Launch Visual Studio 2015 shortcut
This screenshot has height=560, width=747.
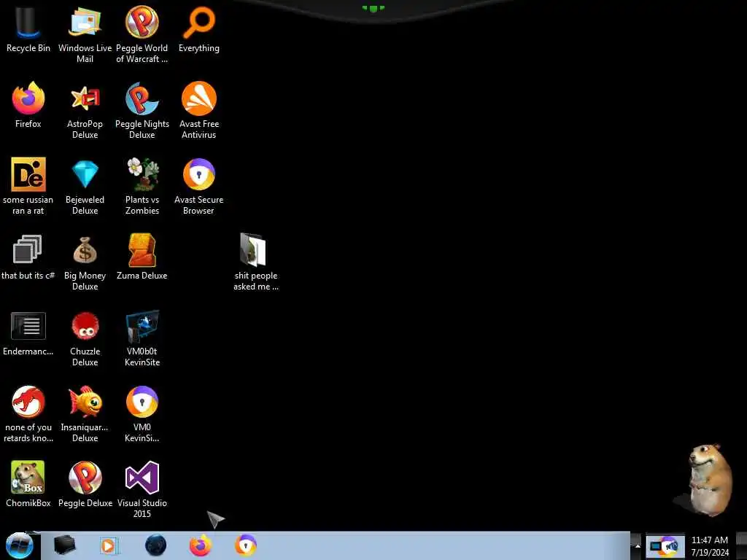(142, 489)
